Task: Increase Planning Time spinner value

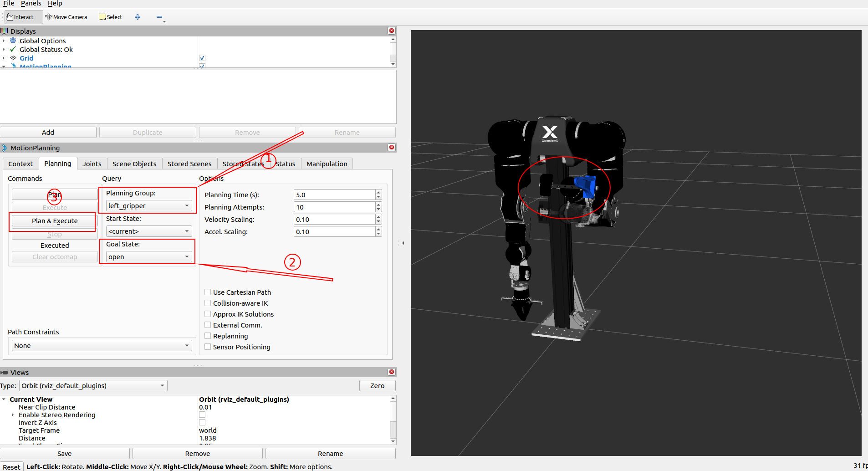Action: [378, 192]
